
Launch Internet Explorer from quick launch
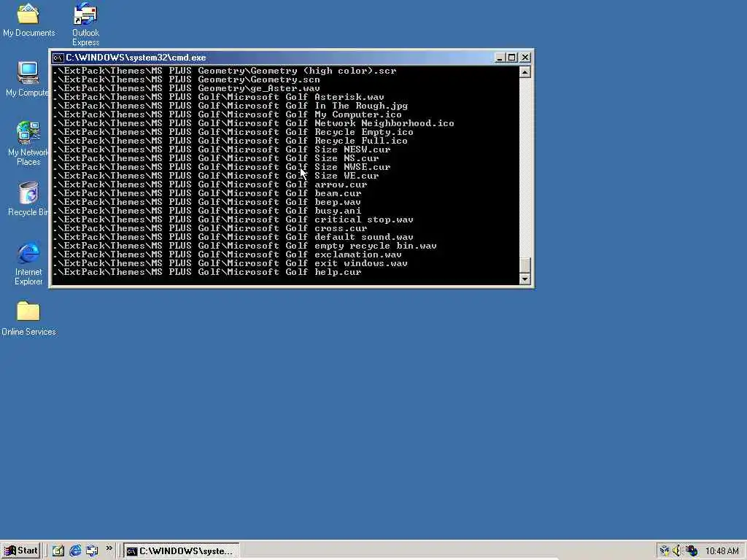click(x=75, y=551)
